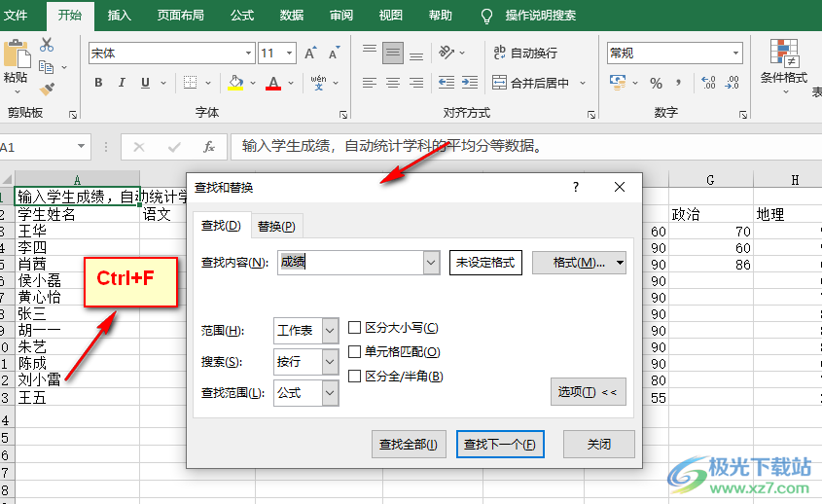Click the Borders icon
This screenshot has width=822, height=504.
pos(190,83)
